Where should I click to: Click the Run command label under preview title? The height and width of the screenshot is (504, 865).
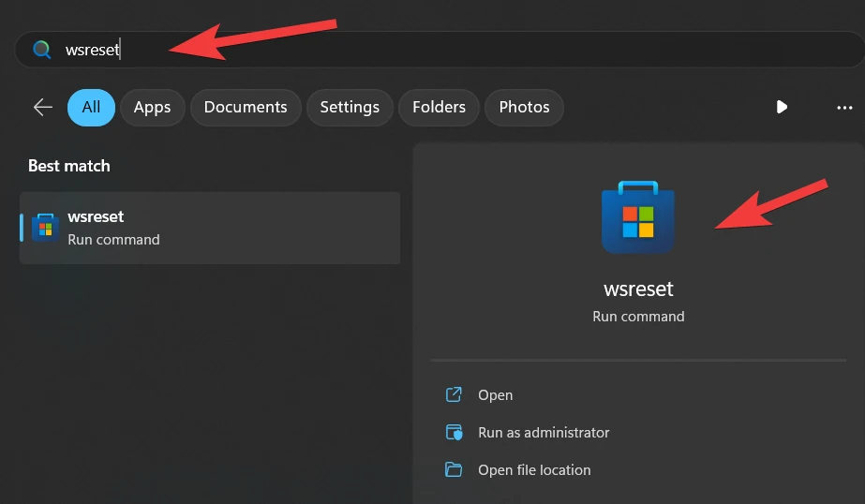tap(638, 317)
